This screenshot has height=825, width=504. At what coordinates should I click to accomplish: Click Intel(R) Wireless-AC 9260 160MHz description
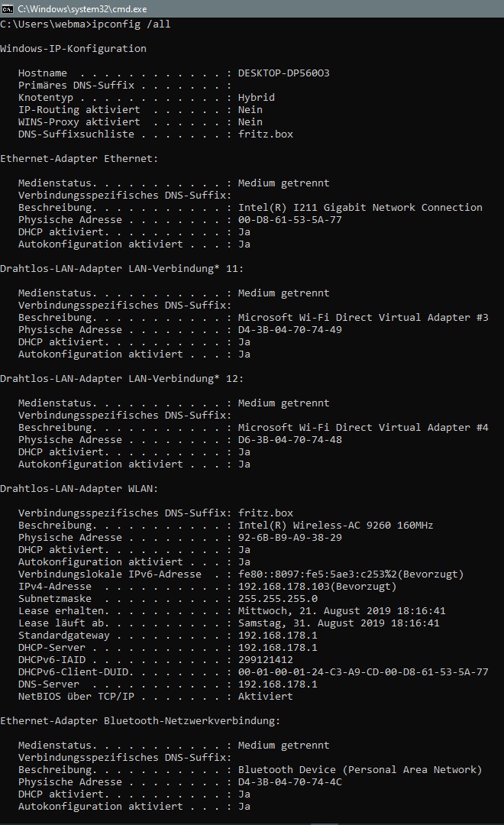[335, 526]
